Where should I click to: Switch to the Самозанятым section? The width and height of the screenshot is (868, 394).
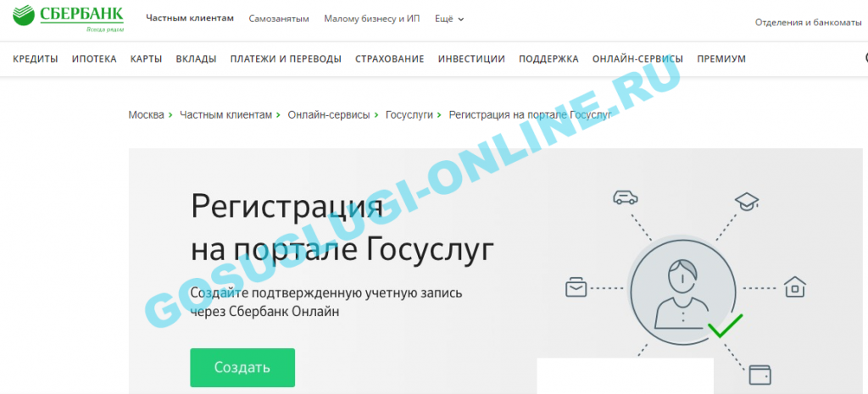[x=279, y=19]
